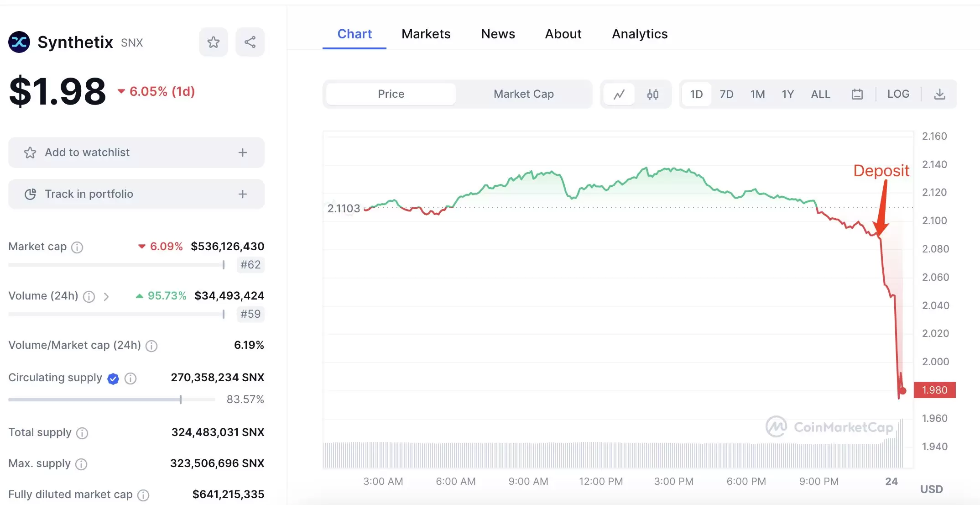Click the Max. supply info icon
The width and height of the screenshot is (980, 505).
coord(81,464)
